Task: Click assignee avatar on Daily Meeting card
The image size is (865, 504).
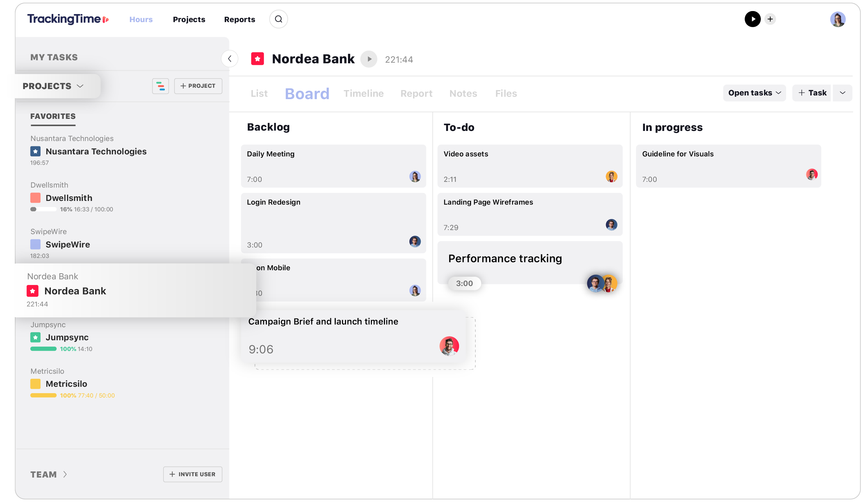Action: 415,176
